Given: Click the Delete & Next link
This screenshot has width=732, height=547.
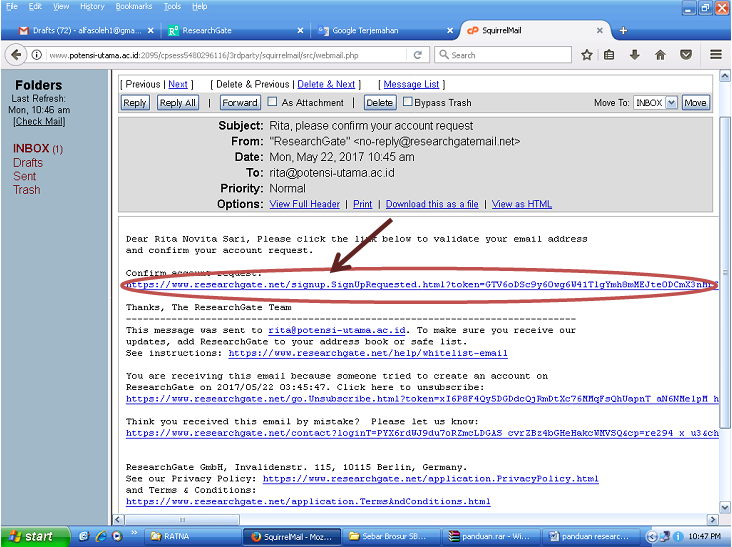Looking at the screenshot, I should pyautogui.click(x=326, y=84).
